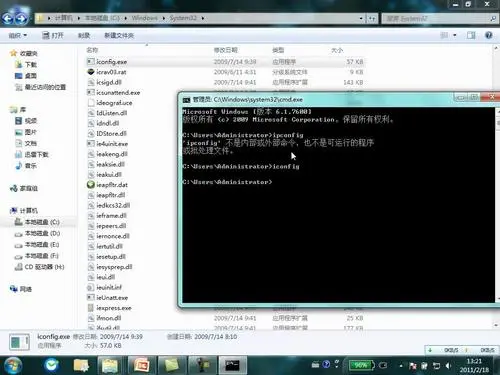The height and width of the screenshot is (375, 500).
Task: Click the Windows Start orb
Action: point(13,365)
